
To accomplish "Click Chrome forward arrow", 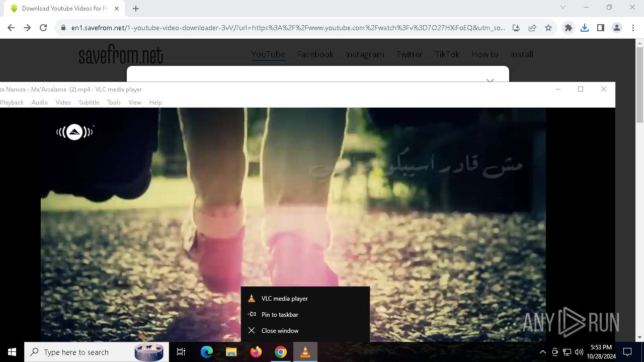I will tap(27, 28).
